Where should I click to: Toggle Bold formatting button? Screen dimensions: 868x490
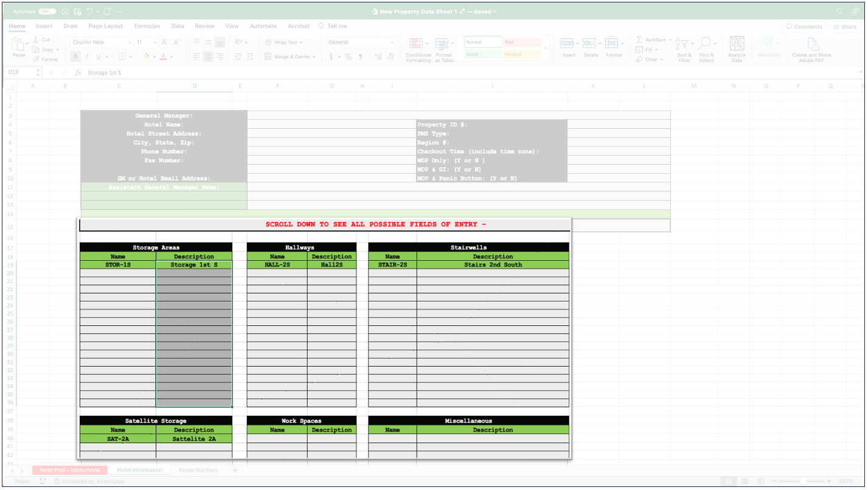click(x=76, y=57)
